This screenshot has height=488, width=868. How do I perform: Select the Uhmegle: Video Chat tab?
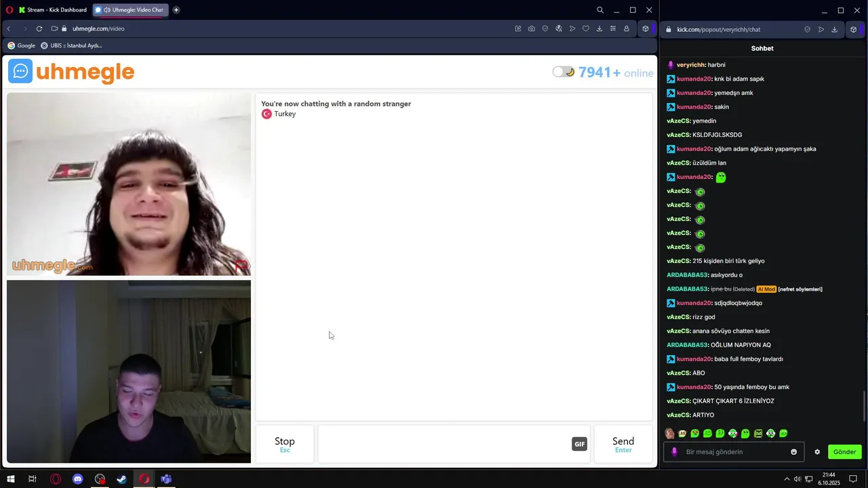point(130,10)
